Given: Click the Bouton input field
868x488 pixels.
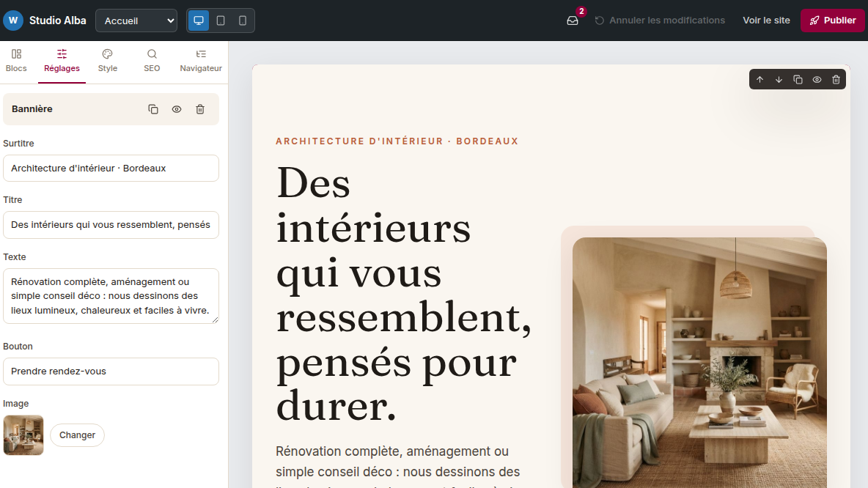Looking at the screenshot, I should [x=111, y=371].
